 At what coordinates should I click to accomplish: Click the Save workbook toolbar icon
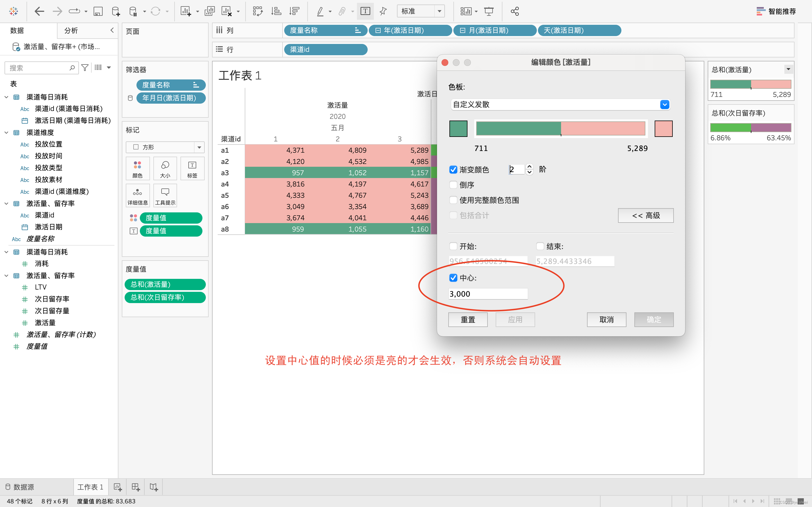[x=98, y=11]
